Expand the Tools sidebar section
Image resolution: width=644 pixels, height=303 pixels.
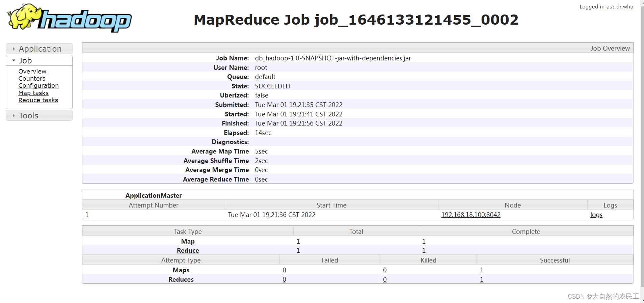(39, 115)
